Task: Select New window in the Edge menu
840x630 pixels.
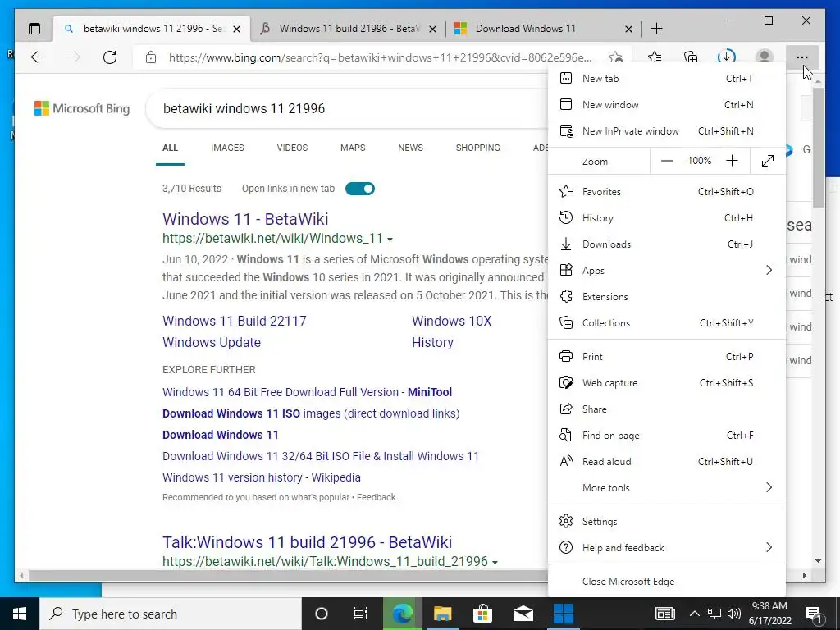Action: click(667, 104)
